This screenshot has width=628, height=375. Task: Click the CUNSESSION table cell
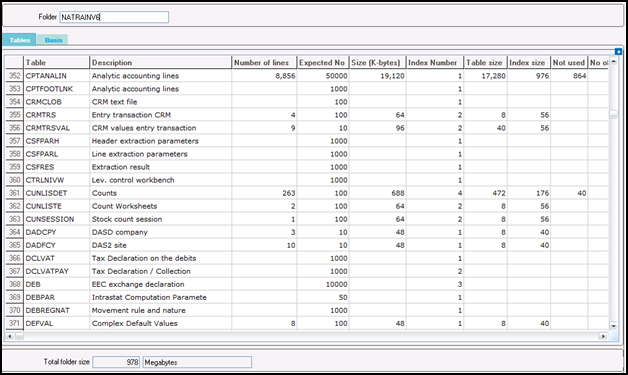[56, 219]
